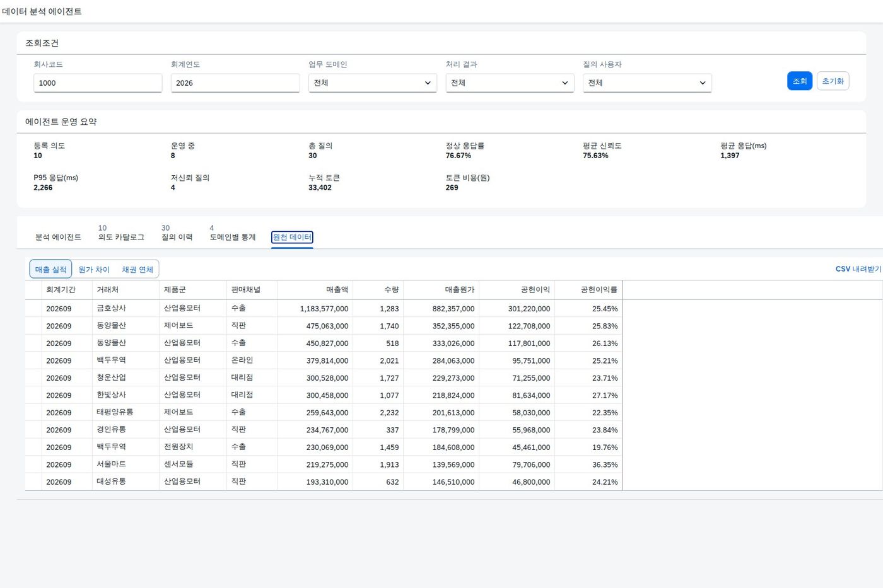Viewport: 883px width, 588px height.
Task: Click the 판매채널 column header
Action: click(x=252, y=290)
